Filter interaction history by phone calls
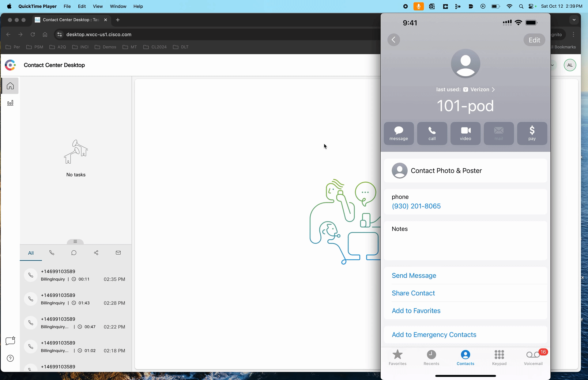The width and height of the screenshot is (588, 380). click(x=52, y=253)
